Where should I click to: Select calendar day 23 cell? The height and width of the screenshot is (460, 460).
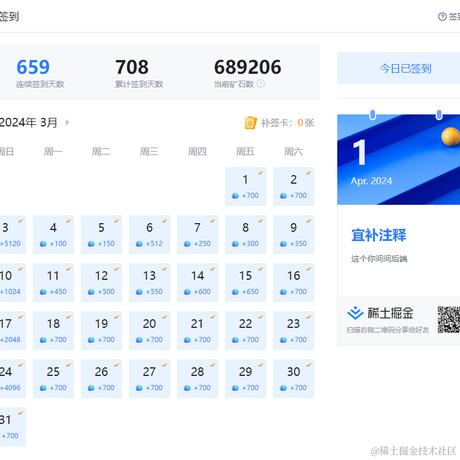pos(293,330)
